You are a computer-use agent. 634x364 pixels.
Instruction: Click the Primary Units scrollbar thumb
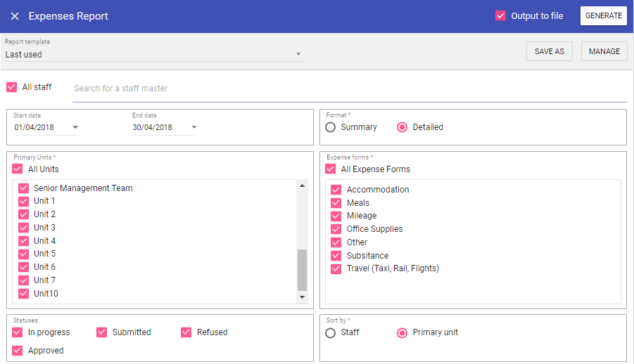click(303, 270)
